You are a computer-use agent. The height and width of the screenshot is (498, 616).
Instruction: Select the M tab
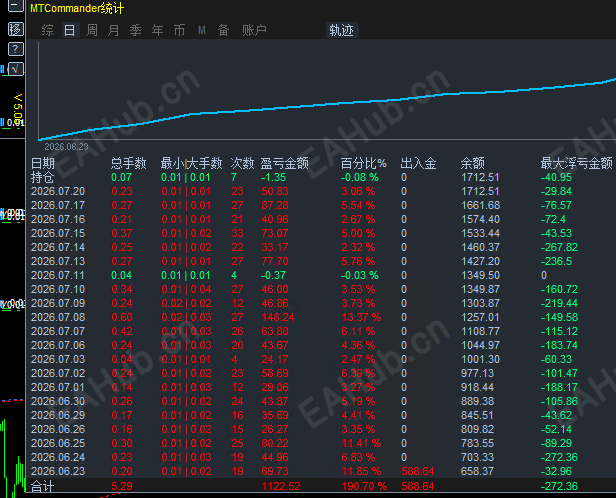click(202, 30)
